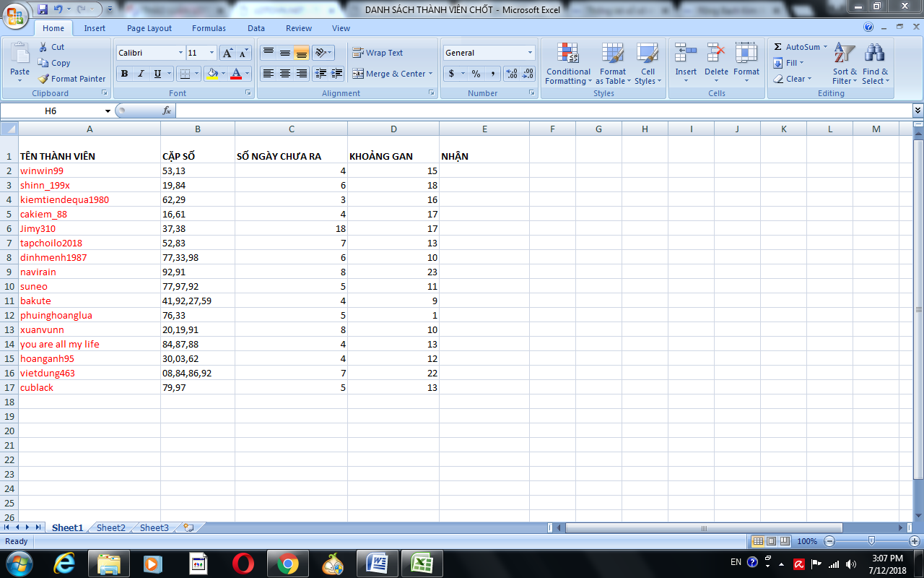Undo the last action

pyautogui.click(x=59, y=9)
